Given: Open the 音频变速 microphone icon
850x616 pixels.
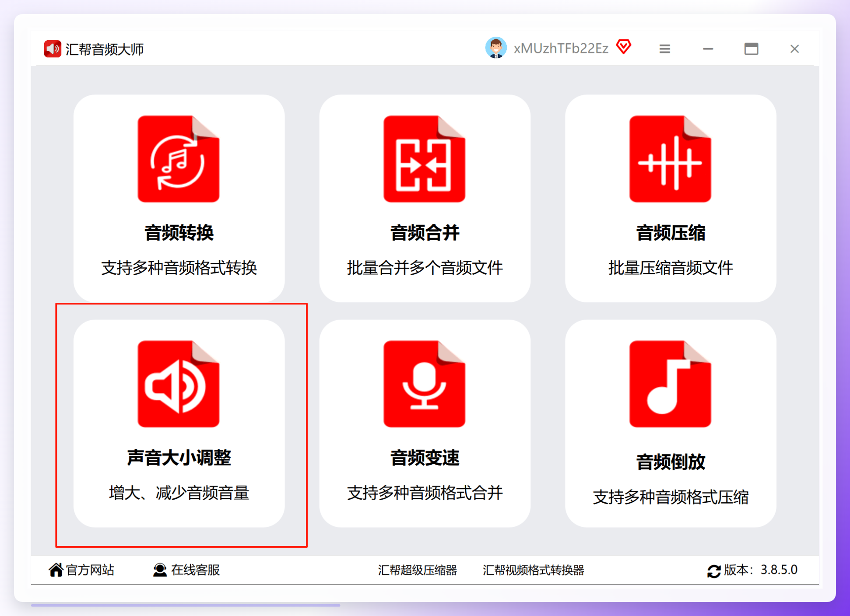Looking at the screenshot, I should (425, 384).
